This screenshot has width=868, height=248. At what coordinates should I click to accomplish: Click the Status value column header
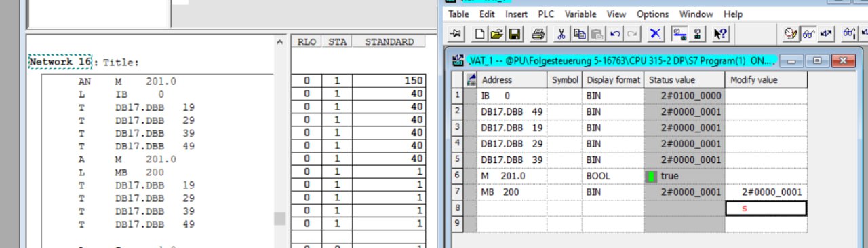point(684,80)
